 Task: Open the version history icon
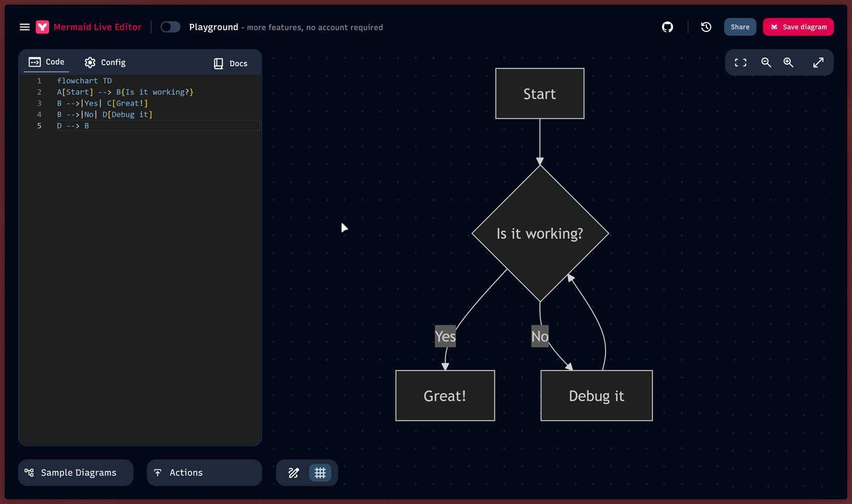point(706,27)
